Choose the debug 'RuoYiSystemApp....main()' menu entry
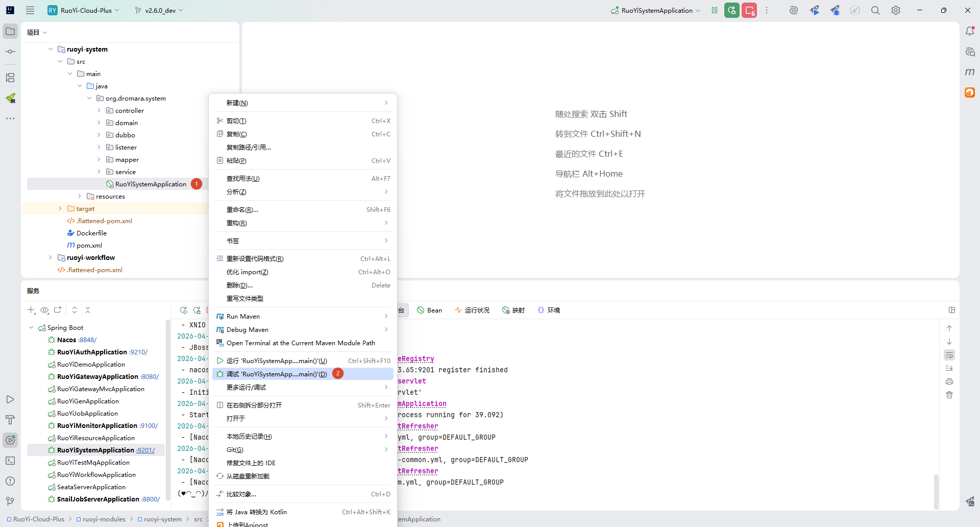The height and width of the screenshot is (527, 980). pos(276,374)
